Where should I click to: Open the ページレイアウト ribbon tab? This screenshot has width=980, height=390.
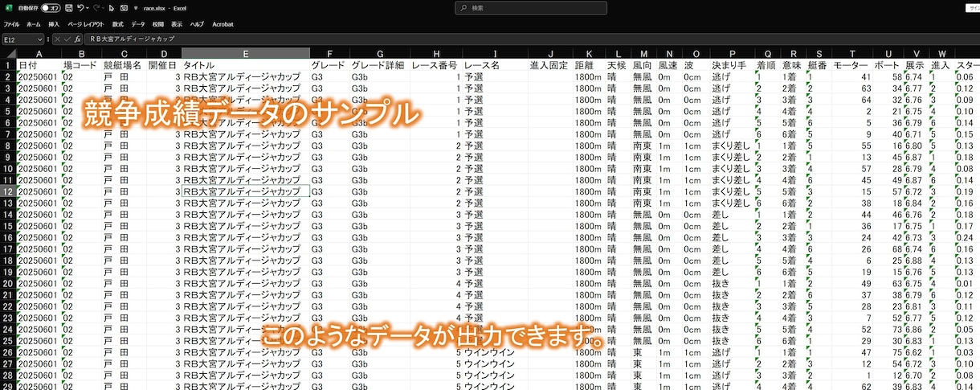pos(86,24)
